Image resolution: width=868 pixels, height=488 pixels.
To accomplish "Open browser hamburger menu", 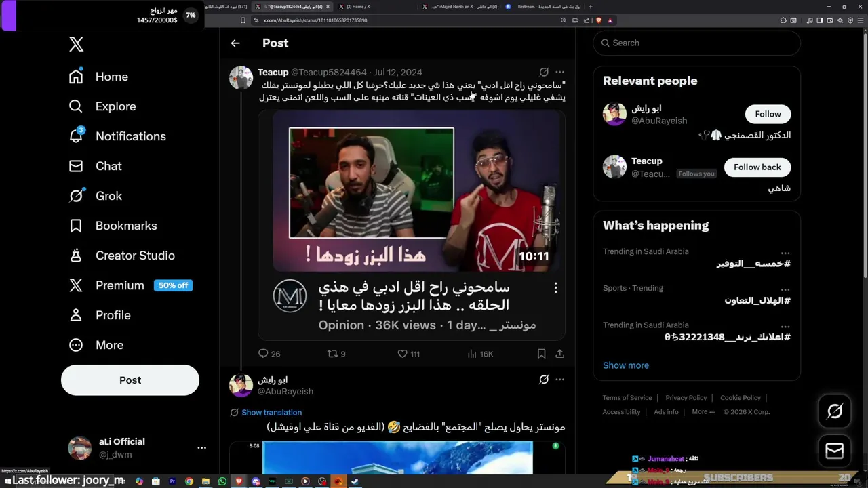I will [861, 20].
